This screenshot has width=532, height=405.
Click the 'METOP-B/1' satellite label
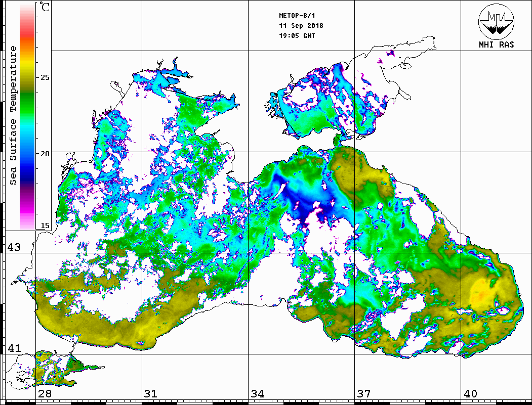point(297,16)
